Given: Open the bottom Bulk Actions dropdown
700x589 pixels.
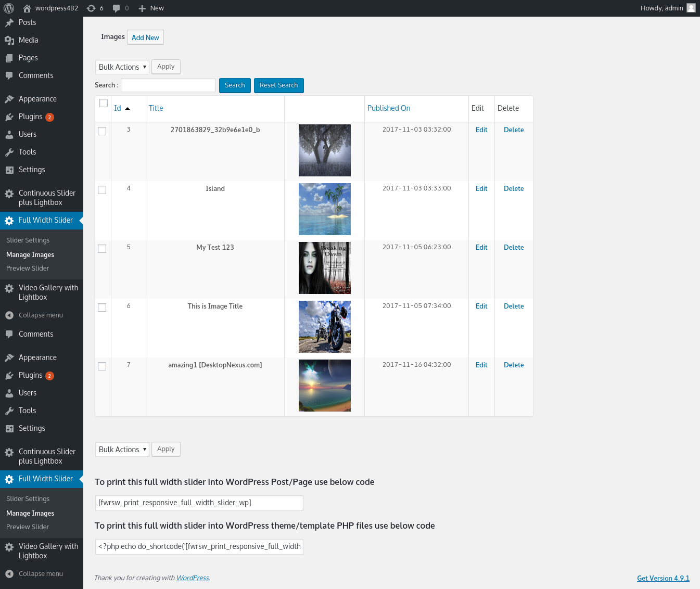Looking at the screenshot, I should 122,449.
